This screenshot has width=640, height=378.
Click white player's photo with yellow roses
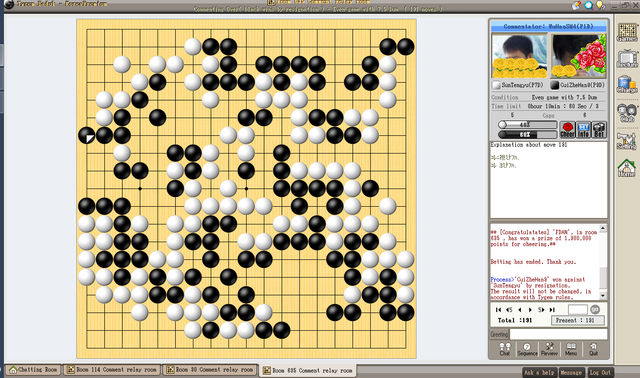point(519,56)
